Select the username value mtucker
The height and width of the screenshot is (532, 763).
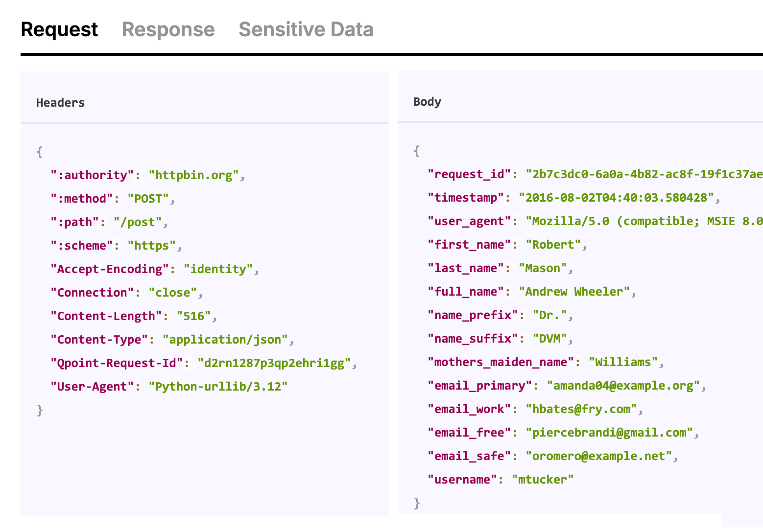point(543,479)
